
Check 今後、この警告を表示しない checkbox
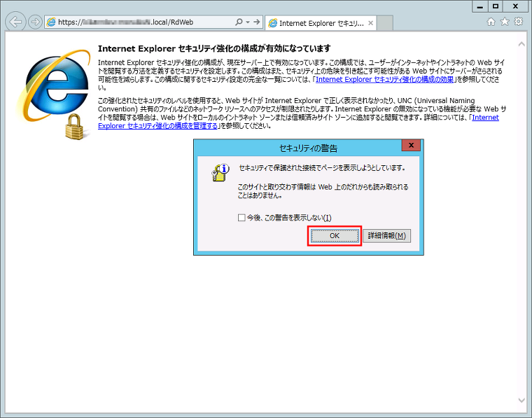point(241,218)
